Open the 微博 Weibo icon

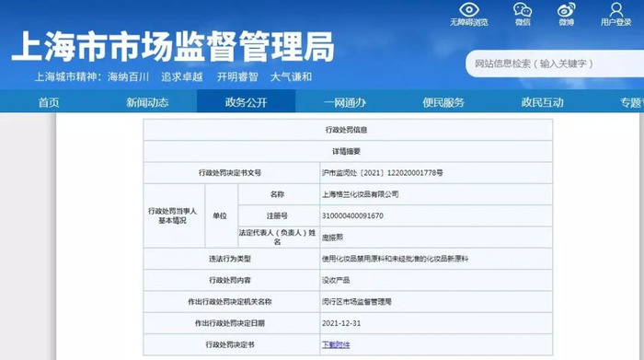click(x=566, y=10)
